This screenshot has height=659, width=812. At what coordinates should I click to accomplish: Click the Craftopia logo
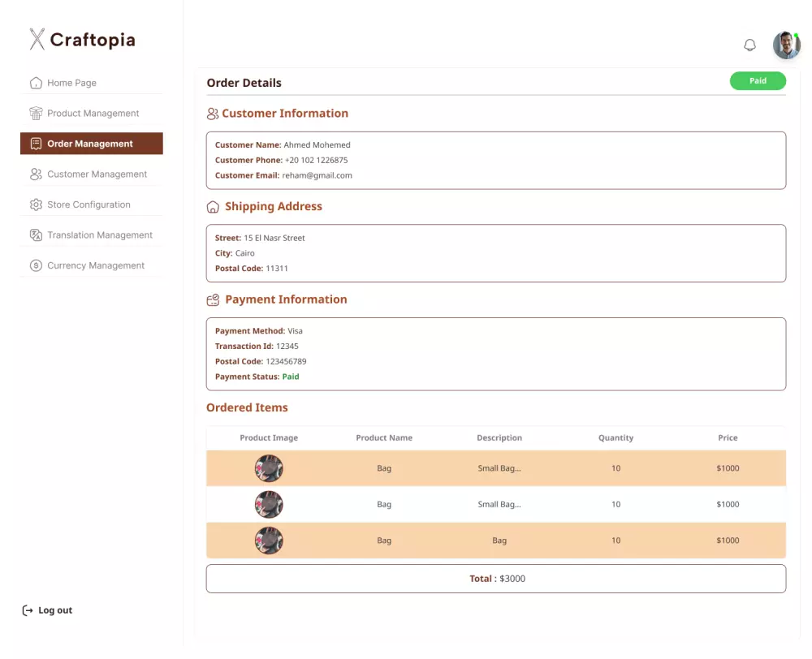point(82,39)
